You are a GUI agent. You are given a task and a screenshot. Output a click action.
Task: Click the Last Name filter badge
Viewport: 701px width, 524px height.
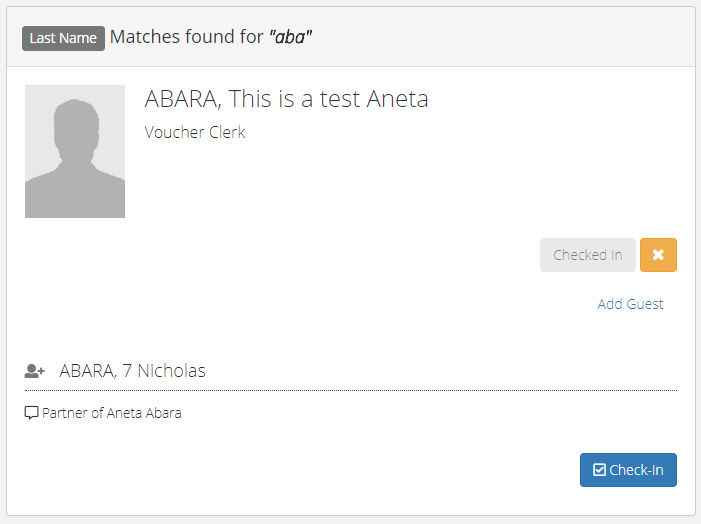click(x=63, y=38)
